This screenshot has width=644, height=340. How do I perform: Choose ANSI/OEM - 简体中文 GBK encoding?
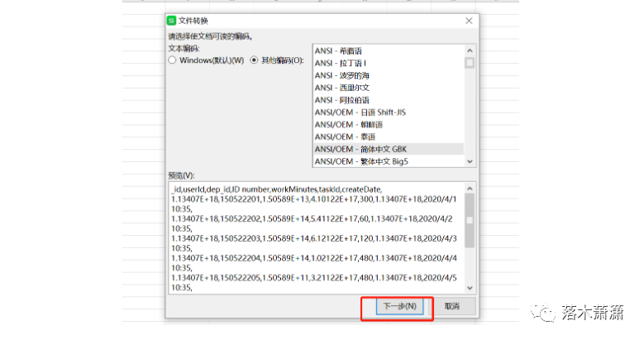click(389, 149)
